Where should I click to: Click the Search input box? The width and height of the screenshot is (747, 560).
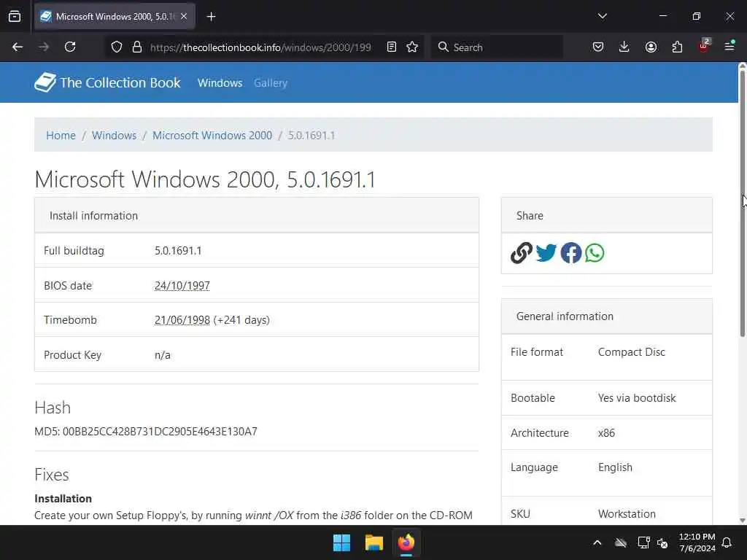pos(497,47)
